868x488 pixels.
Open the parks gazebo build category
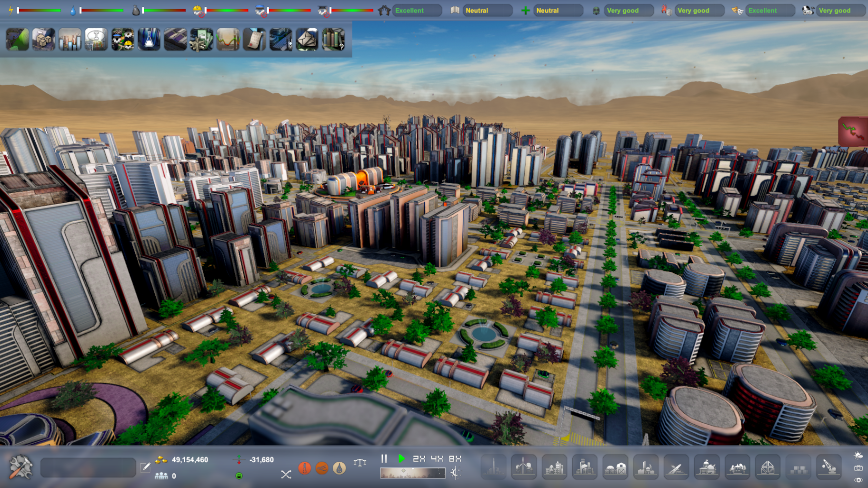click(x=737, y=467)
